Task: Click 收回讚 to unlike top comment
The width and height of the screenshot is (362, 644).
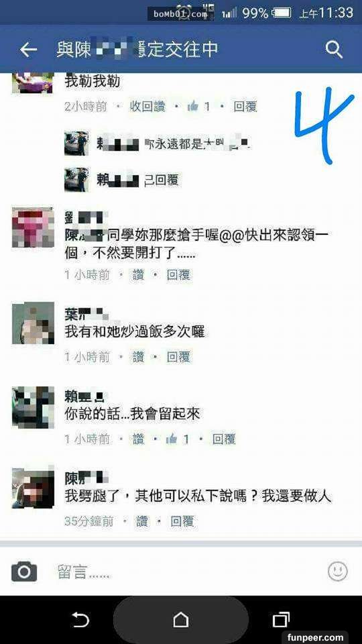Action: point(147,107)
